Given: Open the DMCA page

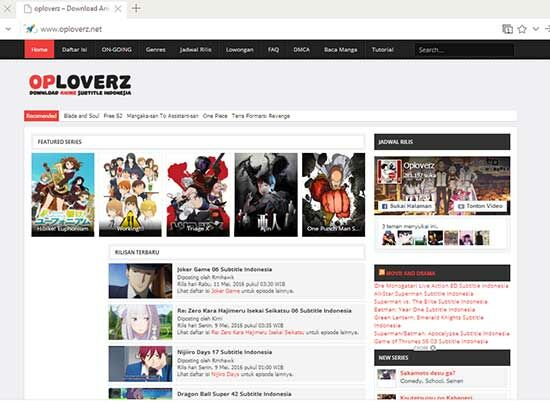Looking at the screenshot, I should (x=301, y=49).
